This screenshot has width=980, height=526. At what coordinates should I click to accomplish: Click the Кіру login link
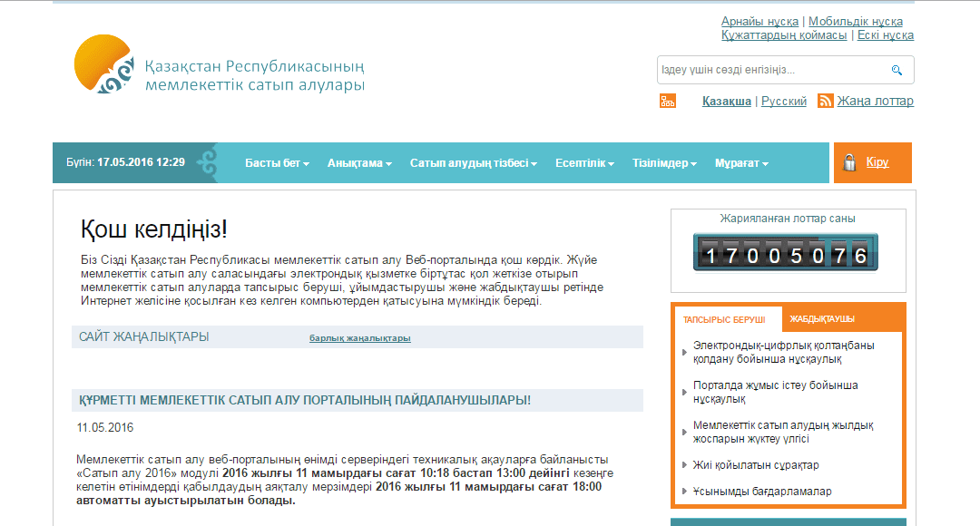click(877, 162)
